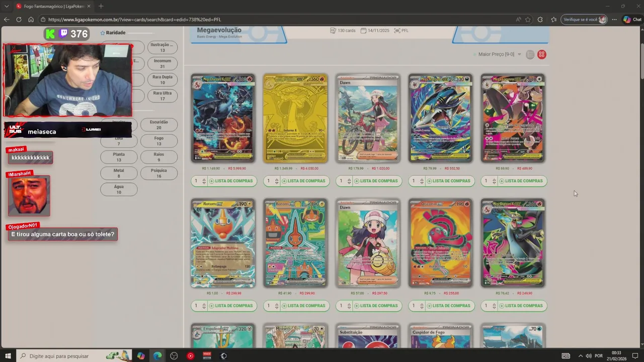Add the R$ 179,99 Dawn card to Lista de Compras
644x362 pixels.
pyautogui.click(x=376, y=181)
